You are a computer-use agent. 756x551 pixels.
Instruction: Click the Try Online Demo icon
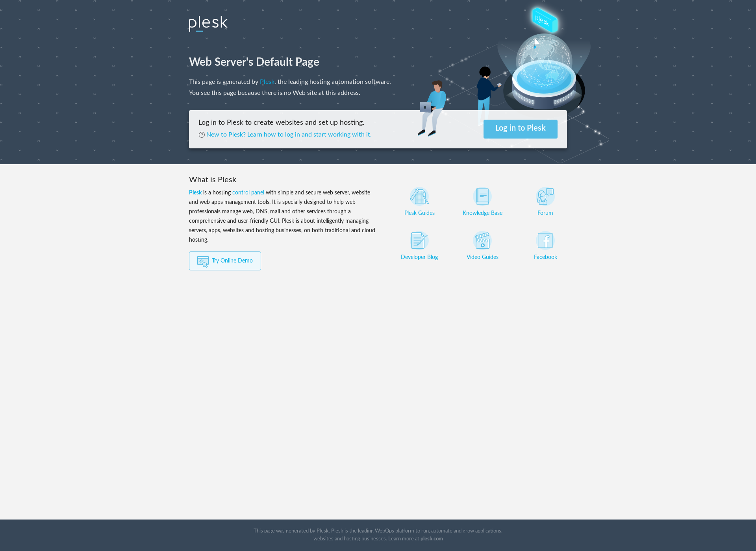[203, 261]
